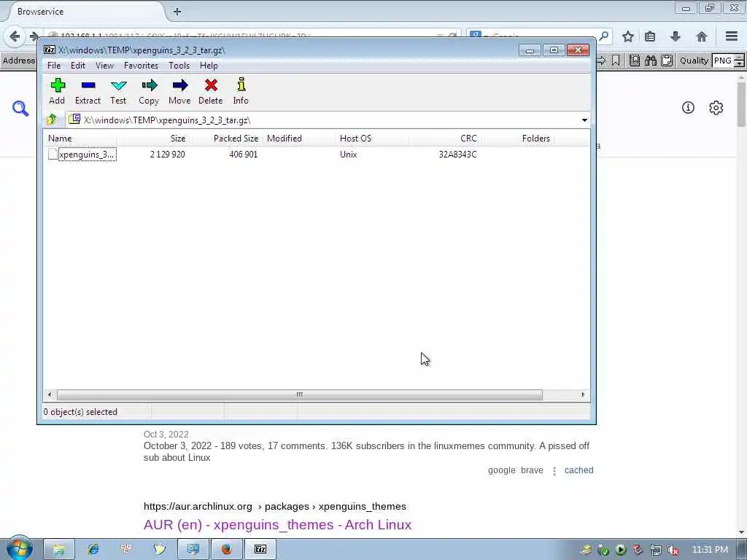Screen dimensions: 747x560
Task: Click the muted volume tray icon
Action: pos(673,550)
